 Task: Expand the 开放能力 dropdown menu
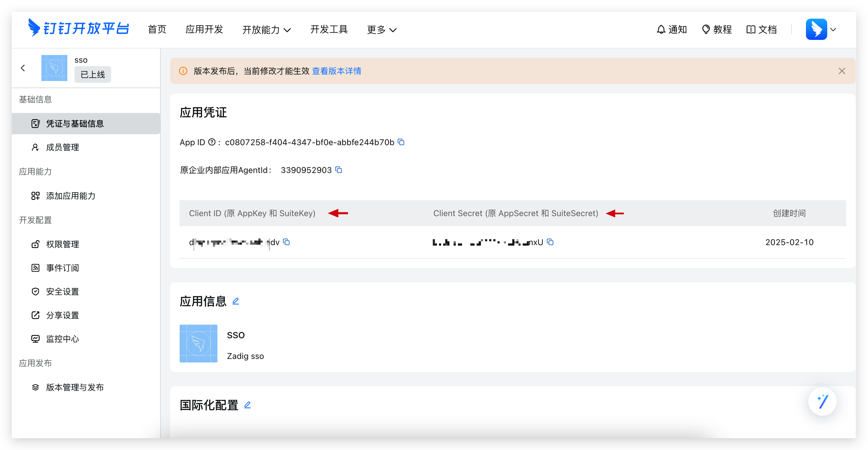click(x=266, y=30)
